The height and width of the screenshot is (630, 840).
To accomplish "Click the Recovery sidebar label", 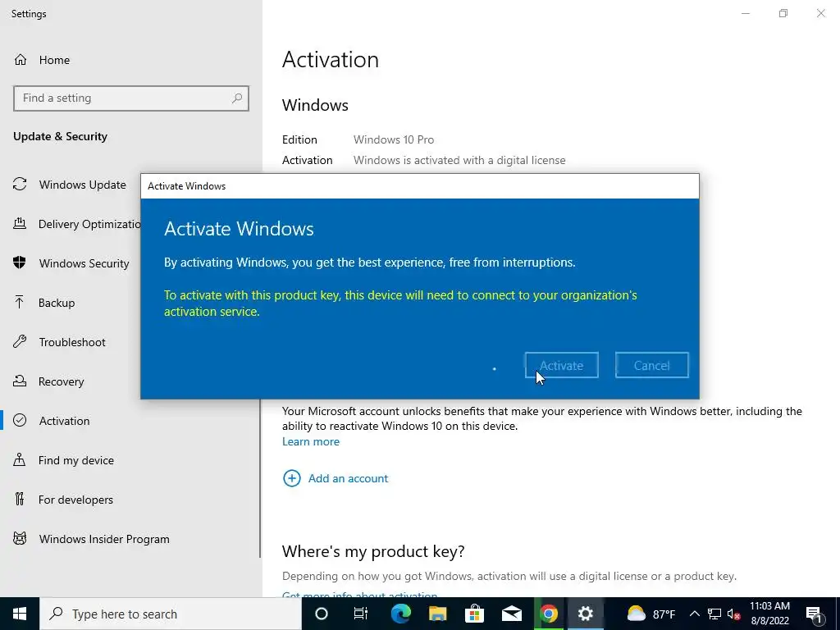I will coord(61,381).
